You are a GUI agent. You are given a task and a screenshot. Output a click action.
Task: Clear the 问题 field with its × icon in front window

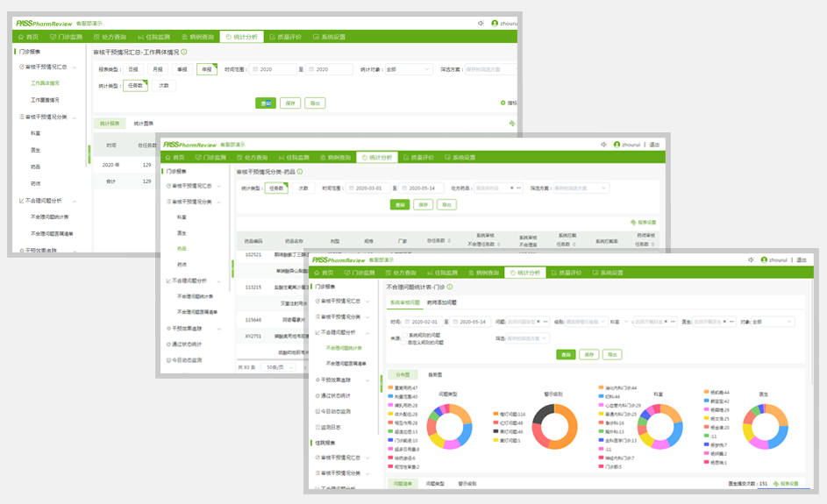coord(538,322)
